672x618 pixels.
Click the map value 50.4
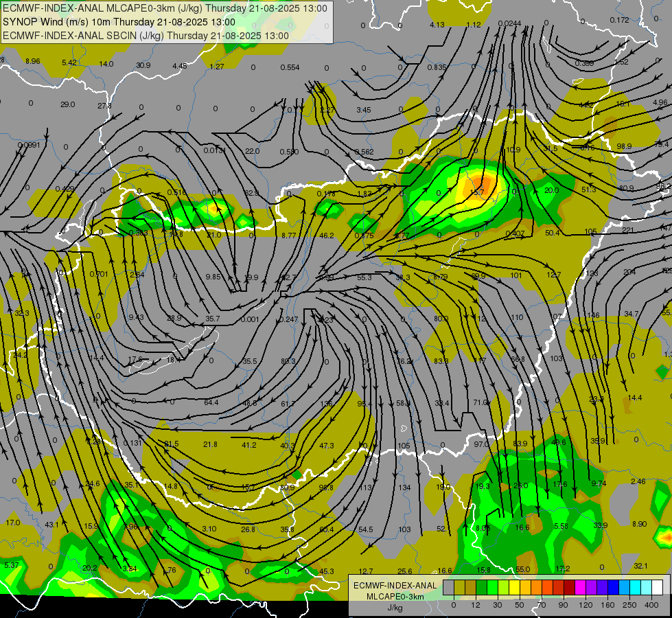[x=552, y=233]
